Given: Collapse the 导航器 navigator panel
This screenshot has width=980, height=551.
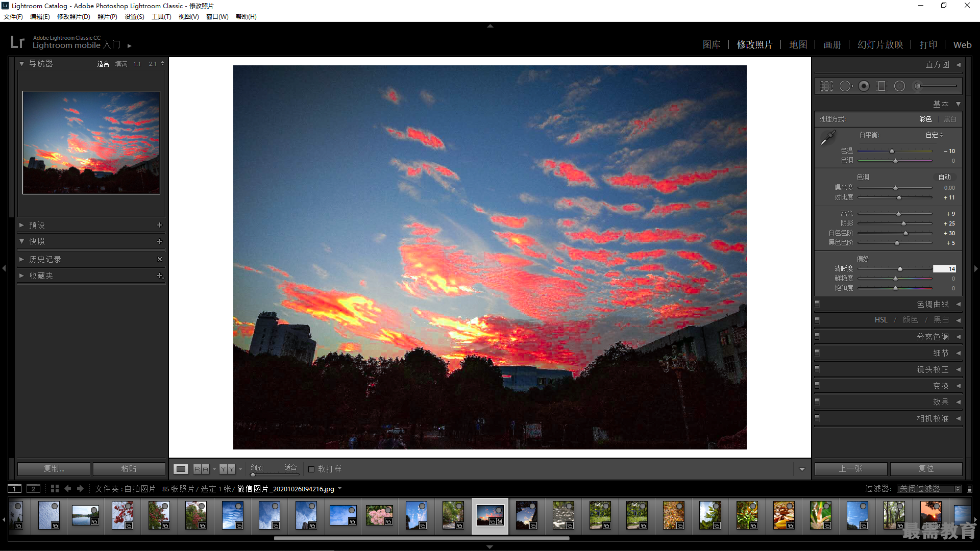Looking at the screenshot, I should click(x=22, y=64).
